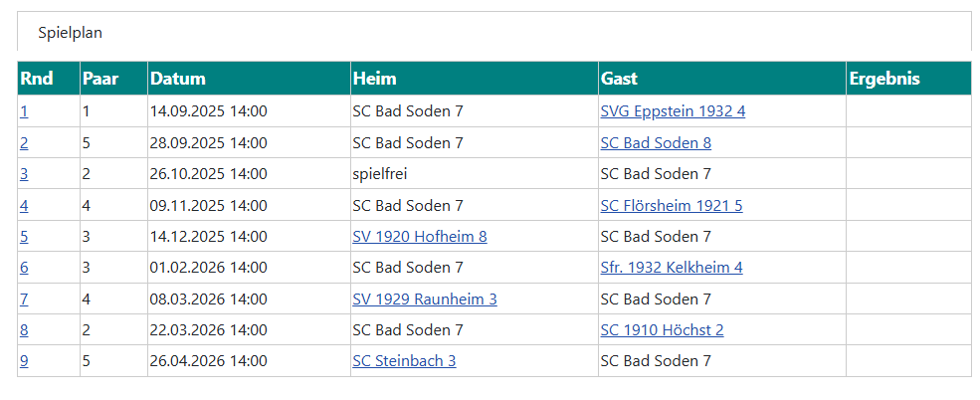980x400 pixels.
Task: Open round 8 link
Action: click(x=24, y=330)
